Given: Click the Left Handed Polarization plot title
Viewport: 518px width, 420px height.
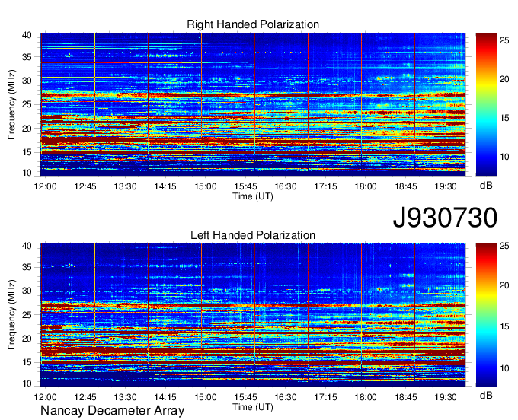Looking at the screenshot, I should tap(253, 235).
